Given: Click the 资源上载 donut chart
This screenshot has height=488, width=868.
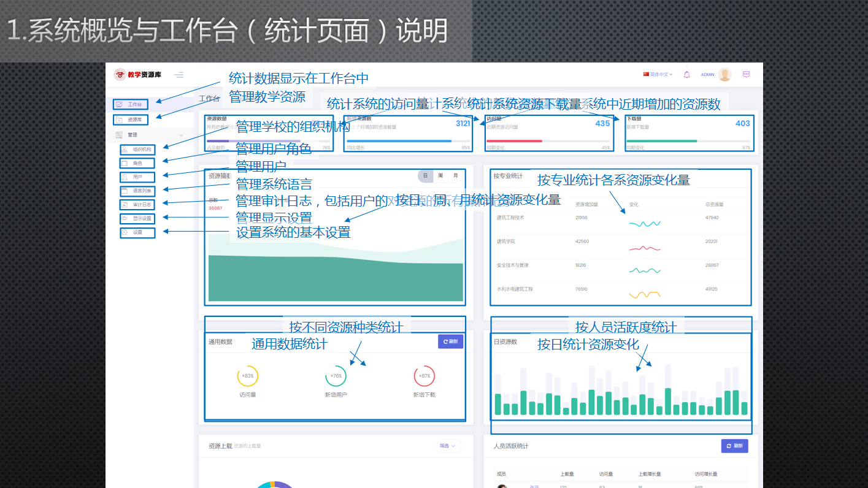Looking at the screenshot, I should click(275, 485).
